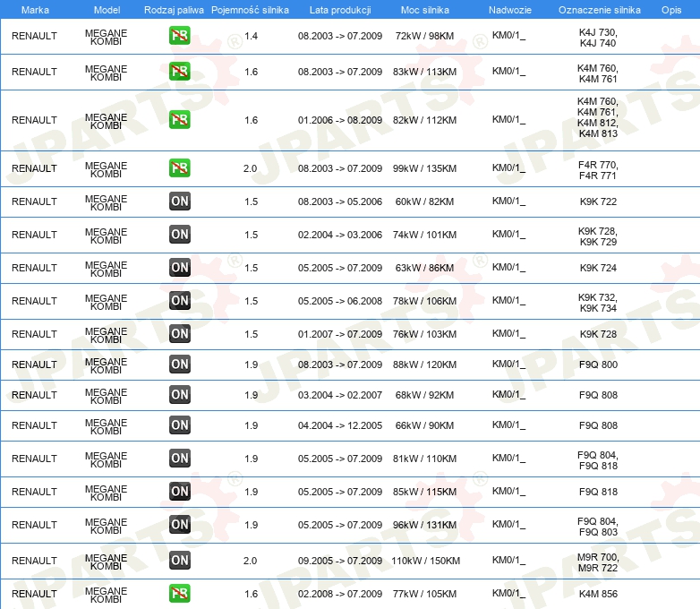Click engine codes K9K 732, K9K 734
This screenshot has width=700, height=609.
(598, 303)
